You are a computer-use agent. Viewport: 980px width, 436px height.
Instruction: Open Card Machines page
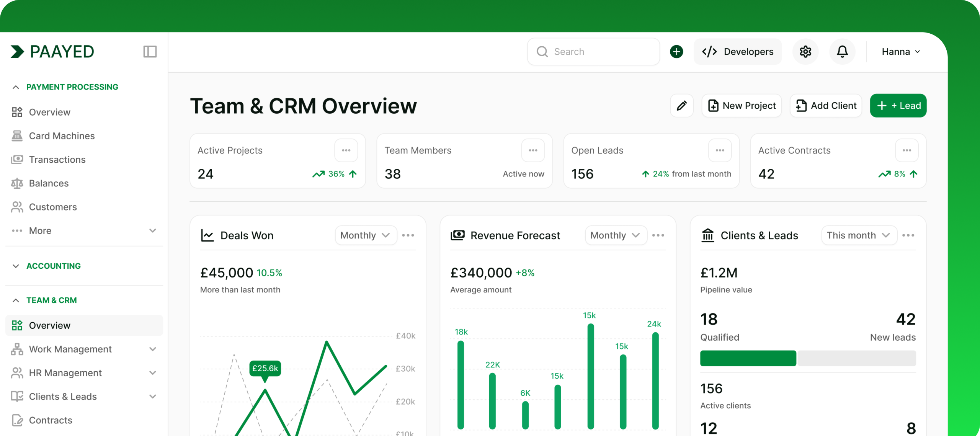tap(84, 136)
